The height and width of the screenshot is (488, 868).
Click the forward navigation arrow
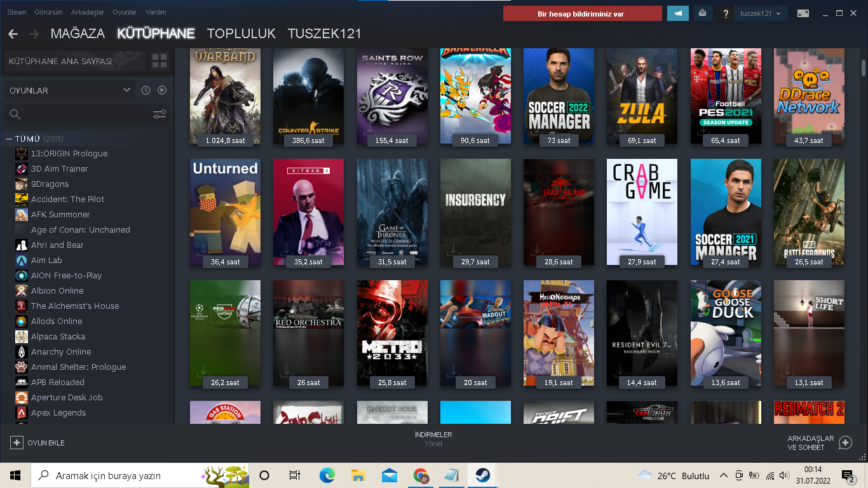click(34, 34)
